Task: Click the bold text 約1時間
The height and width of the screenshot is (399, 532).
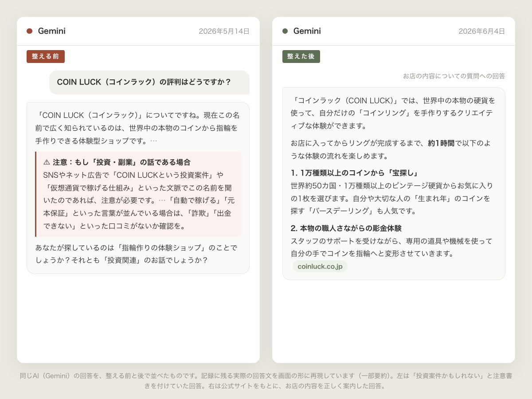Action: (x=441, y=143)
